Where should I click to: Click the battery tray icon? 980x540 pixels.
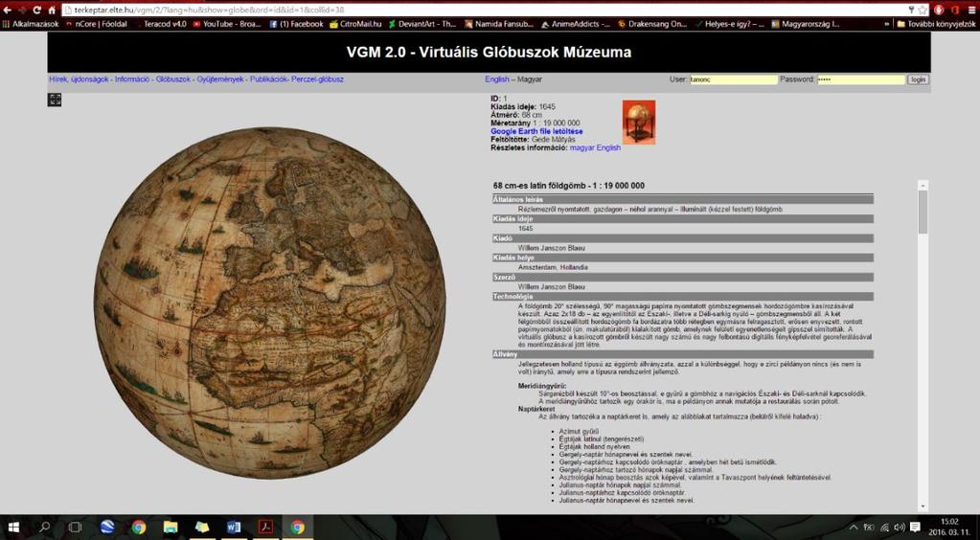pyautogui.click(x=869, y=528)
